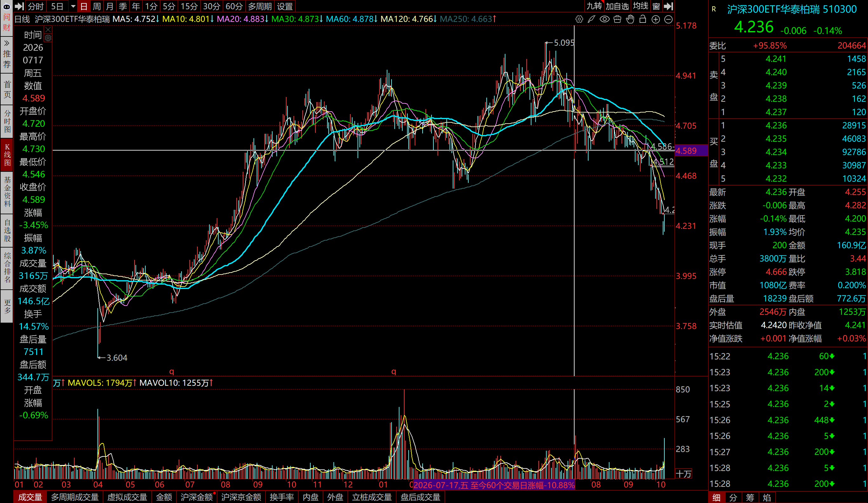868x503 pixels.
Task: Zoom in with the circled plus icon
Action: 656,19
